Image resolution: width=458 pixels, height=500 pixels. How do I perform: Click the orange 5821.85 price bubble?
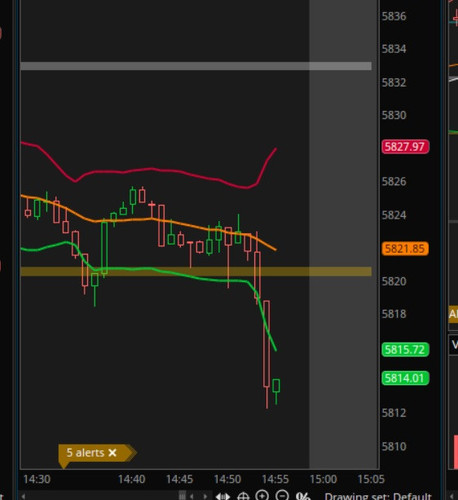pyautogui.click(x=405, y=249)
